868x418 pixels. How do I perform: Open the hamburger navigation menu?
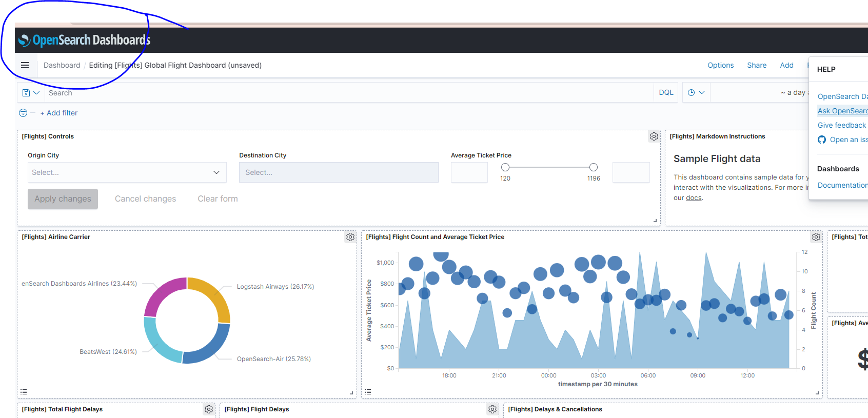coord(25,65)
